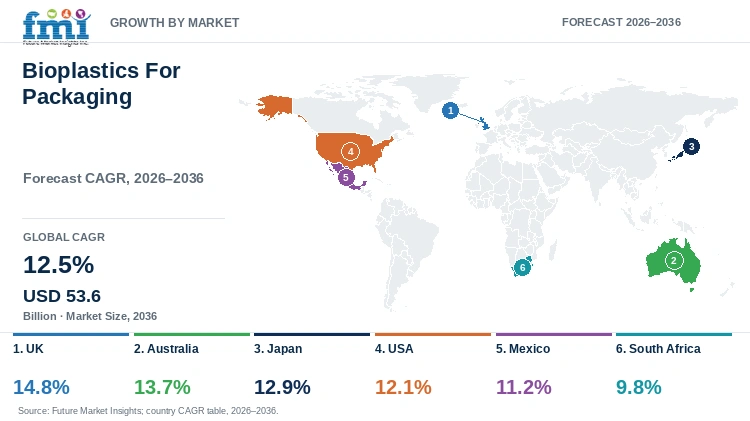
Task: Select map marker 4 on USA
Action: 351,152
